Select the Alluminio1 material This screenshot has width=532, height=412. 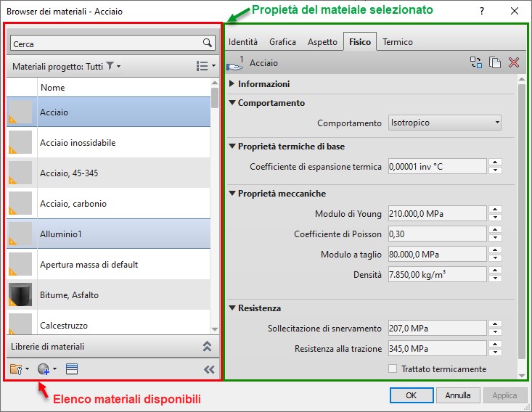[108, 234]
